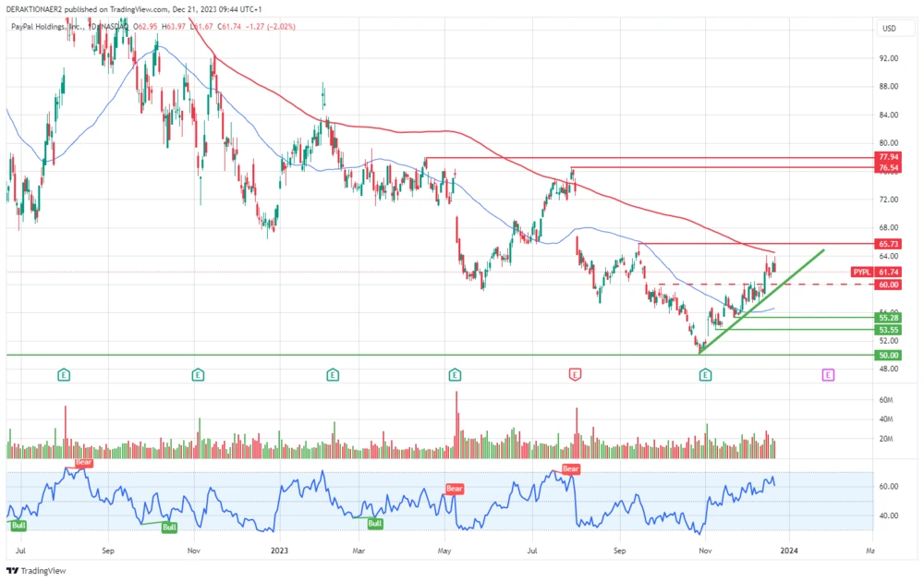
Task: Click the dashed 60.00 price level label
Action: (x=886, y=285)
